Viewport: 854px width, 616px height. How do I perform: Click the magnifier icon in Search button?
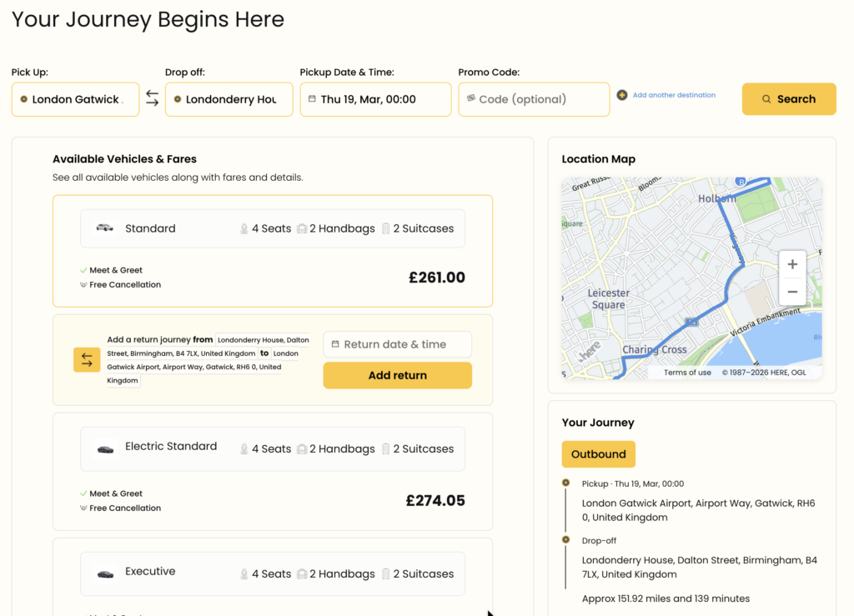766,99
